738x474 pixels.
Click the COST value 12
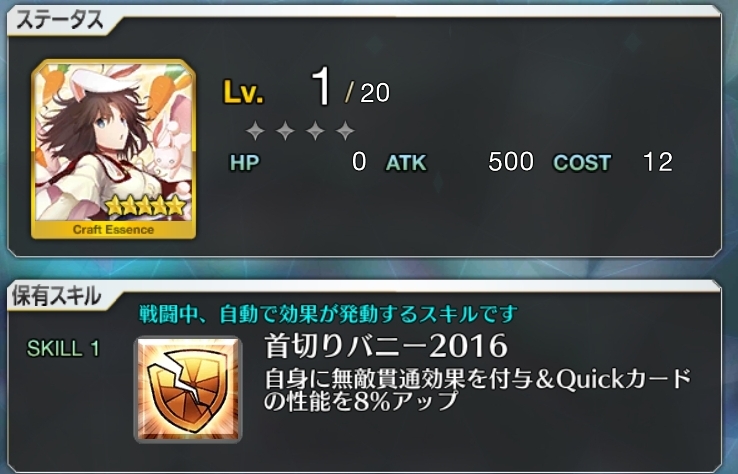tap(658, 162)
